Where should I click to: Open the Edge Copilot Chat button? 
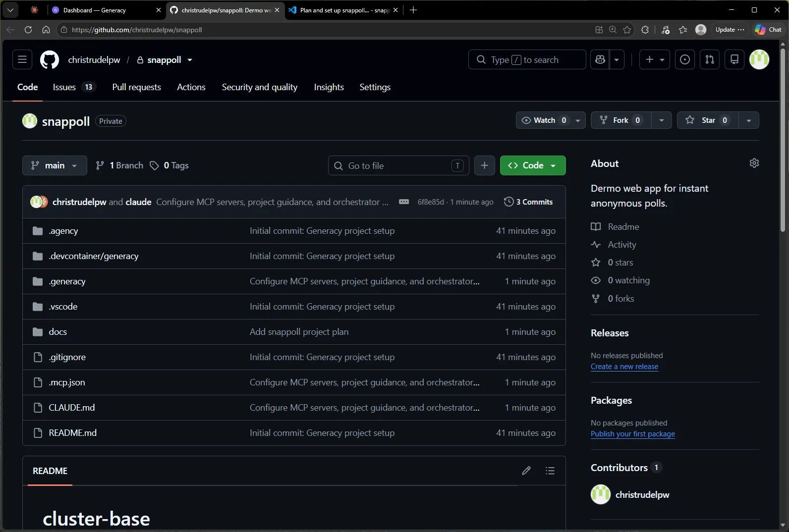tap(768, 30)
